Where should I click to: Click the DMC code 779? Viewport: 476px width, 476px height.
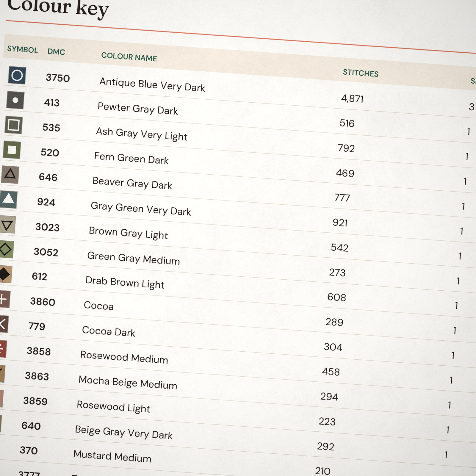[x=37, y=326]
